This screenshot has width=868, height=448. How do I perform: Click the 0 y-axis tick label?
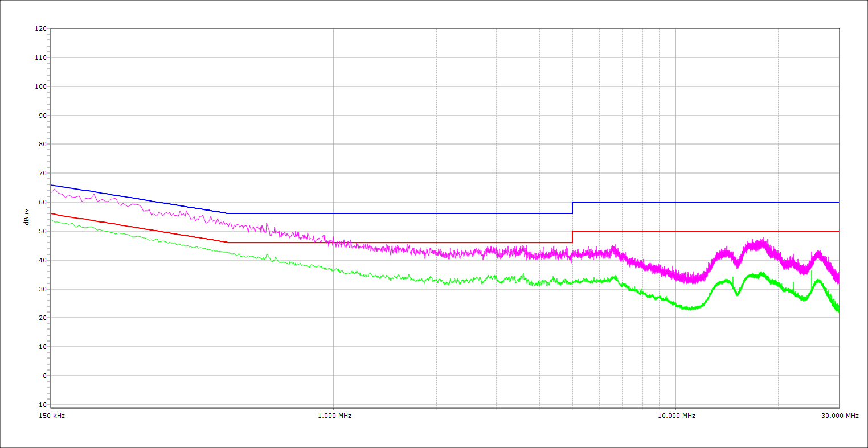pyautogui.click(x=44, y=376)
